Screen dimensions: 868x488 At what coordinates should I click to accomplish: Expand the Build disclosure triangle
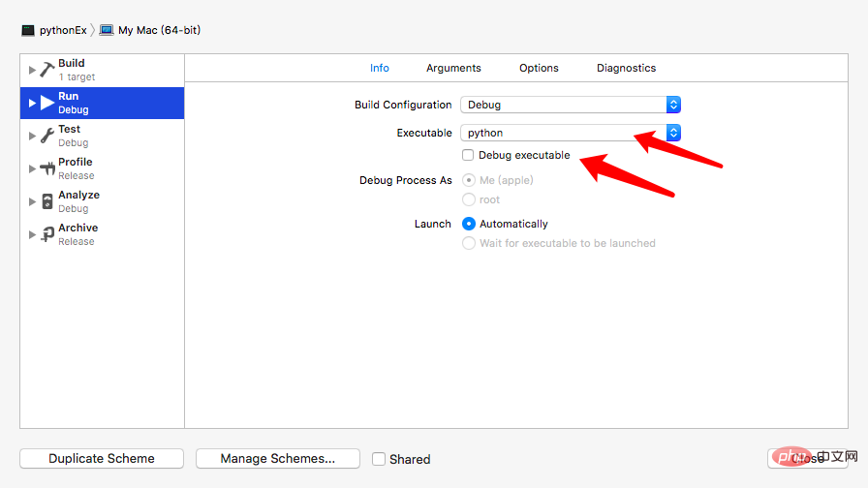(x=32, y=70)
